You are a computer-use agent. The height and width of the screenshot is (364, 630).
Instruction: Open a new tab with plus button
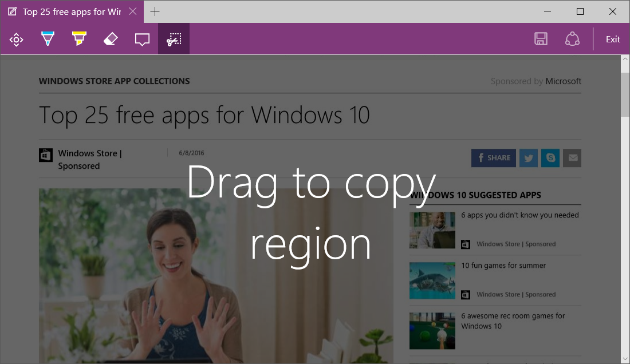coord(155,11)
